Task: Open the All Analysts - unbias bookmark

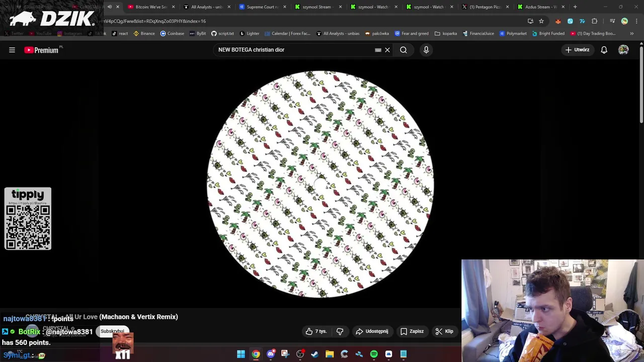Action: (x=338, y=34)
